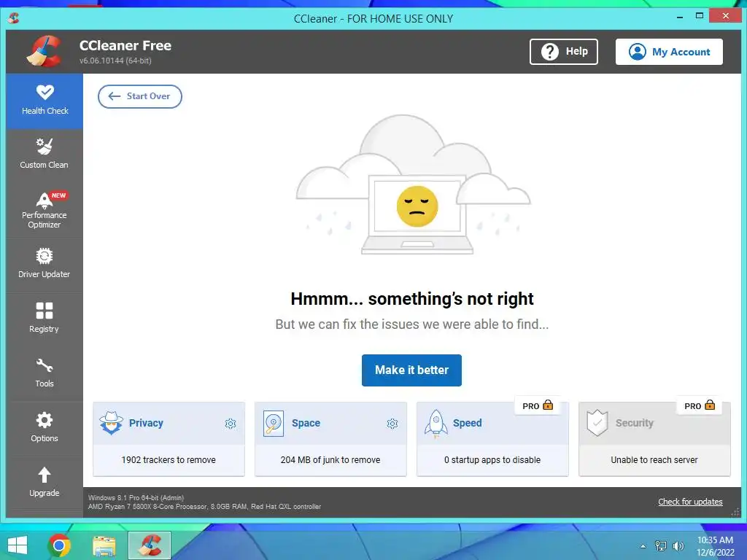Click 'Hmmm... something's not right' heading
The image size is (747, 560).
coord(412,298)
